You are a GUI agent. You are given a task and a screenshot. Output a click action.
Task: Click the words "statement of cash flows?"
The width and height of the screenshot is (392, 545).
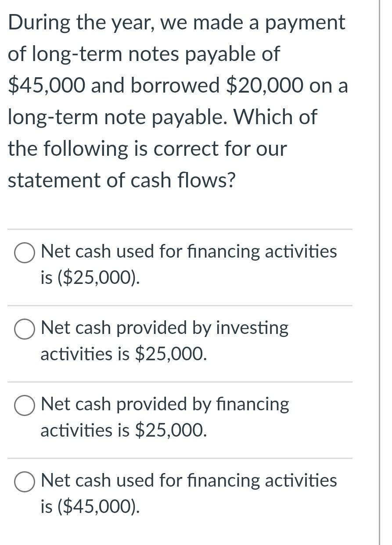coord(122,180)
